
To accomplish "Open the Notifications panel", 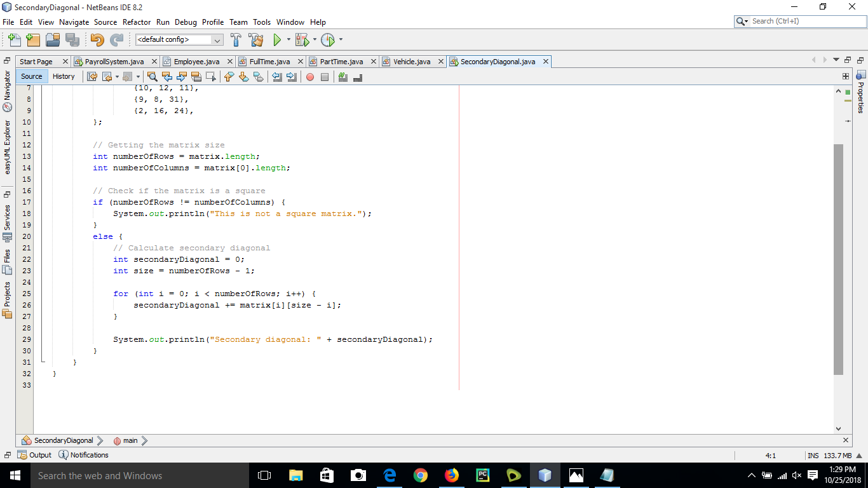I will [x=83, y=455].
